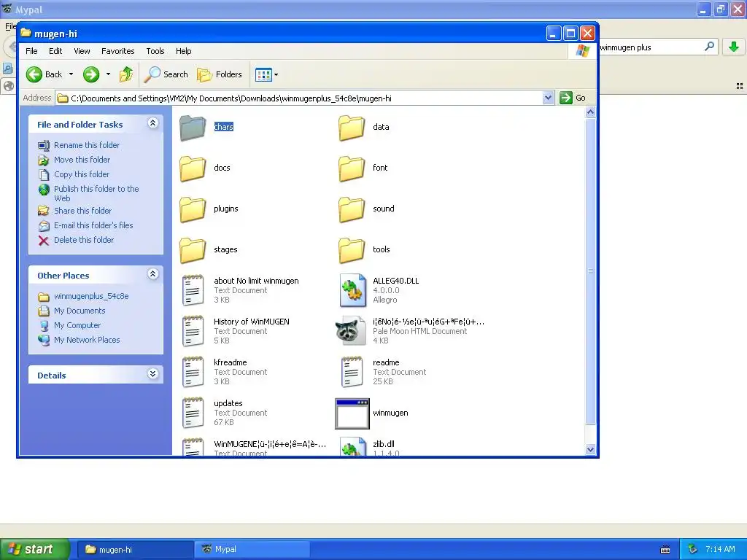Go to My Computer in Other Places
The image size is (747, 560).
77,325
